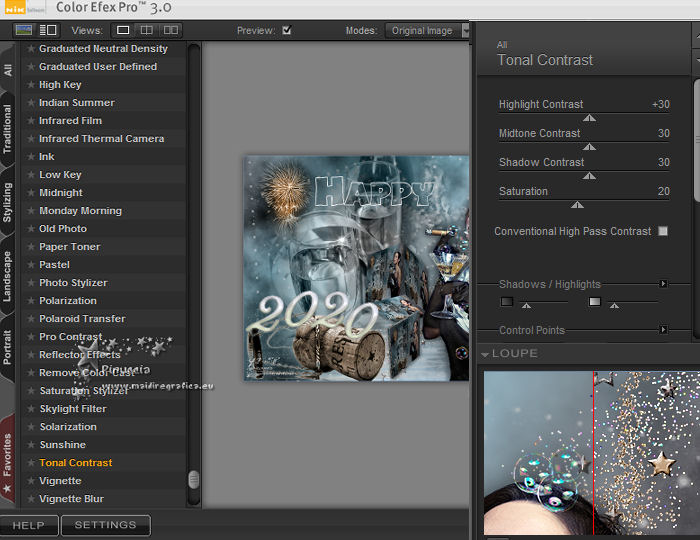Select the split preview view icon
This screenshot has height=540, width=700.
(x=146, y=30)
